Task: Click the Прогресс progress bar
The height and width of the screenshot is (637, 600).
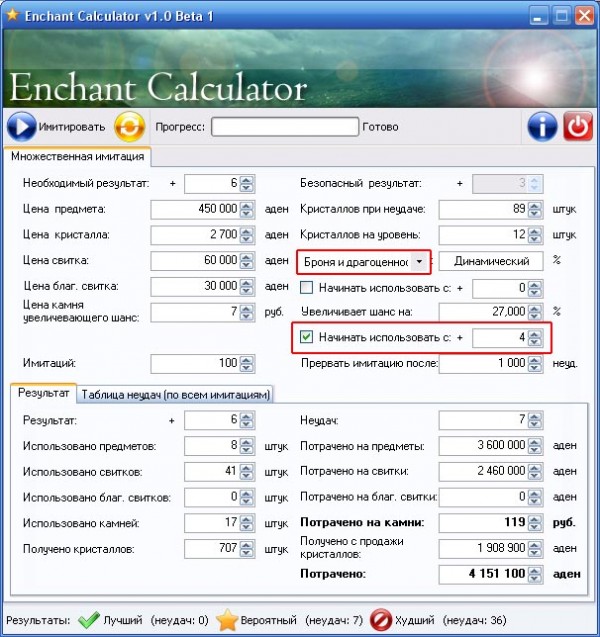Action: coord(285,127)
